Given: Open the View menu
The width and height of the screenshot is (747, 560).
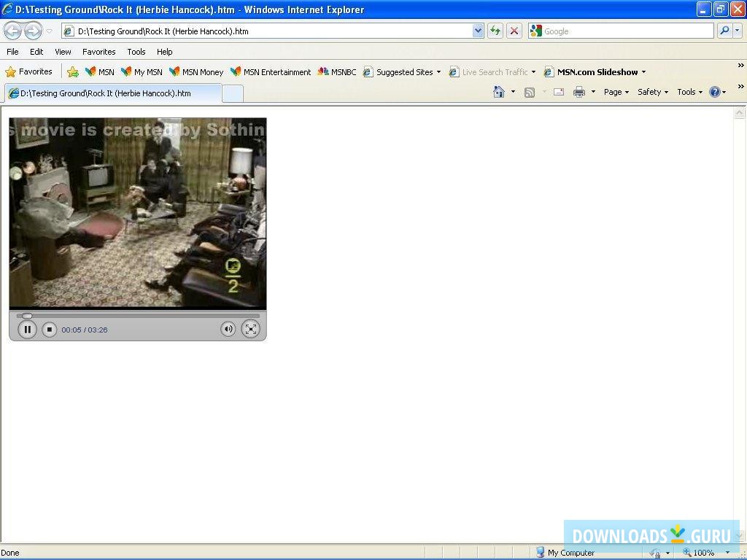Looking at the screenshot, I should (63, 52).
